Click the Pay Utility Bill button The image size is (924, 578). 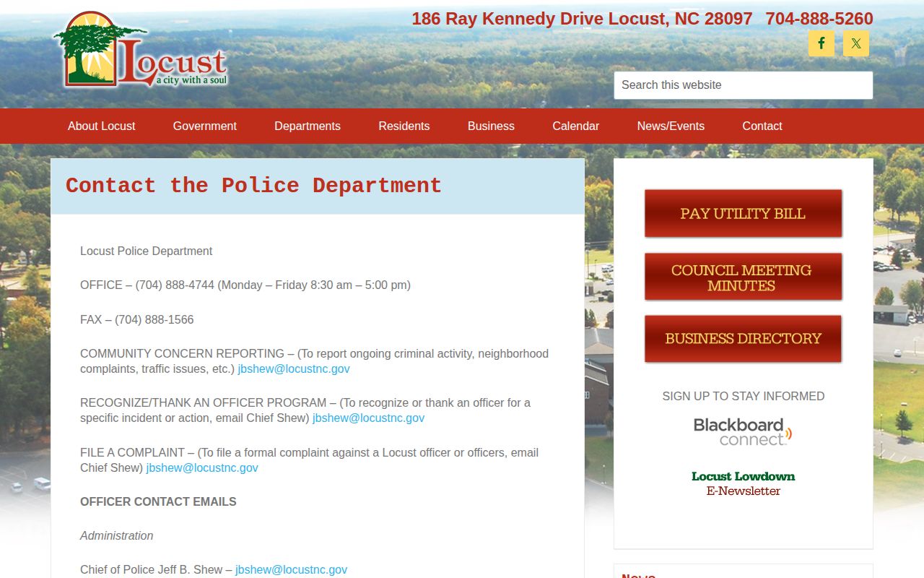[x=744, y=213]
